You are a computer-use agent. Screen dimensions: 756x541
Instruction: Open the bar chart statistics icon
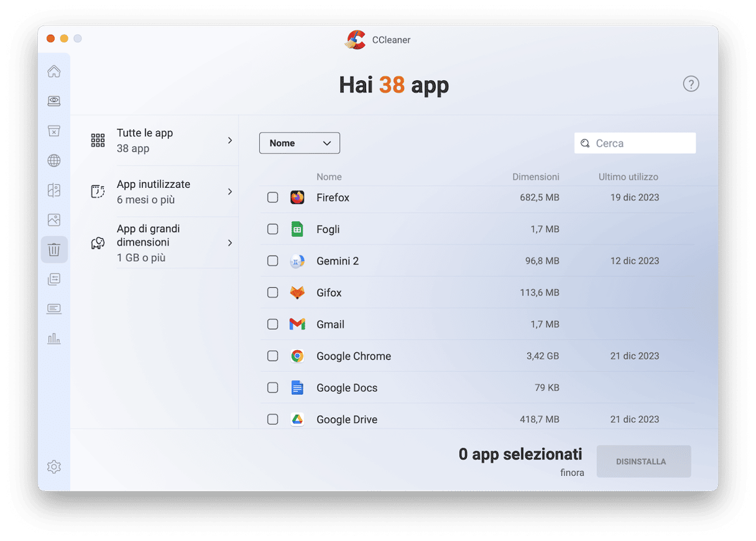pos(54,339)
